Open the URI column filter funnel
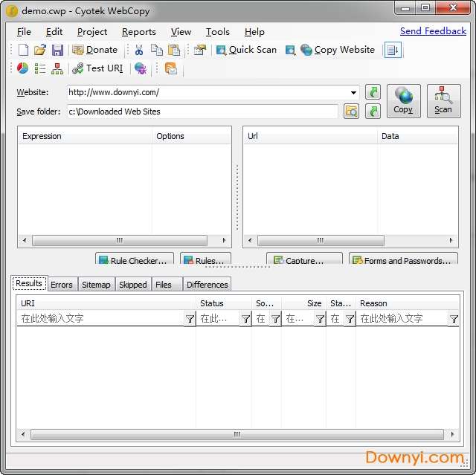Viewport: 476px width, 475px height. coord(190,319)
